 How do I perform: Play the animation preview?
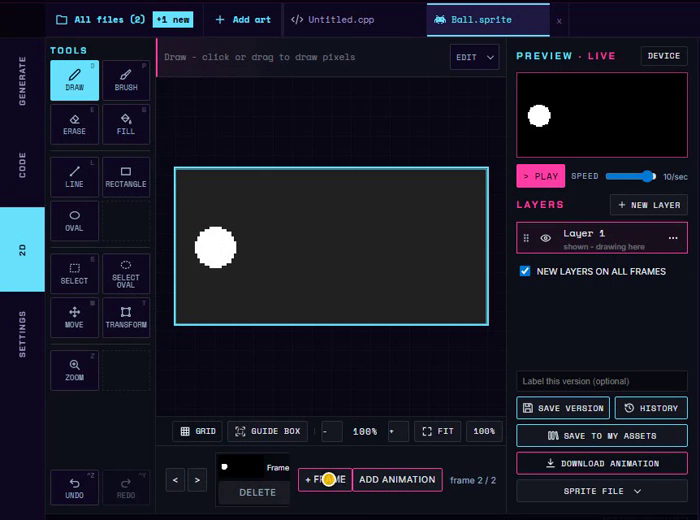click(541, 176)
